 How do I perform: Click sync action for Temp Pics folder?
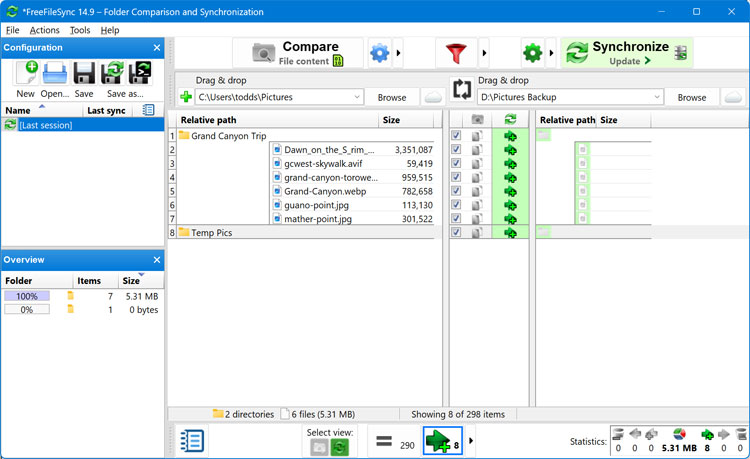click(510, 233)
